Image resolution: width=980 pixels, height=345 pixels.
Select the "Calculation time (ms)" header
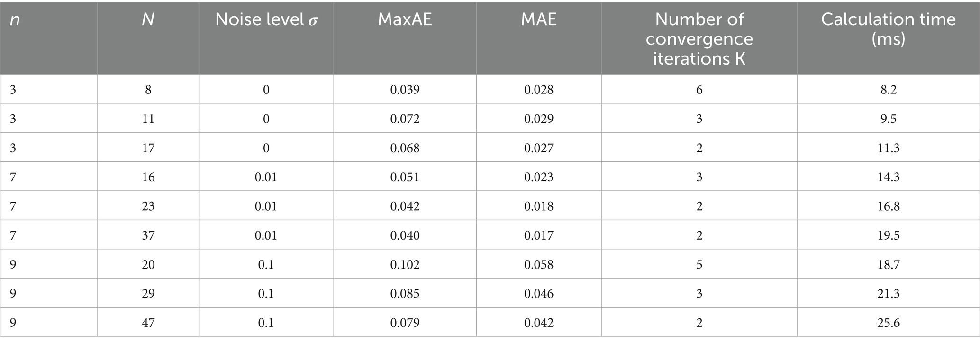coord(888,29)
